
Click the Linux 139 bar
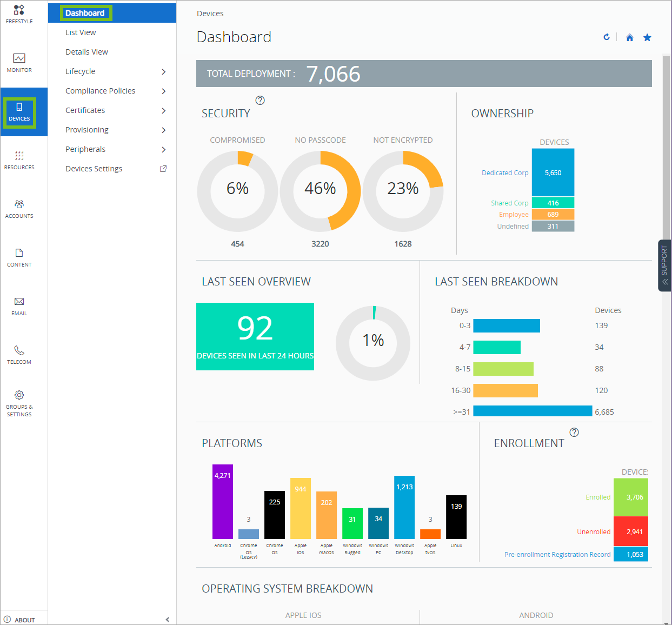(456, 517)
